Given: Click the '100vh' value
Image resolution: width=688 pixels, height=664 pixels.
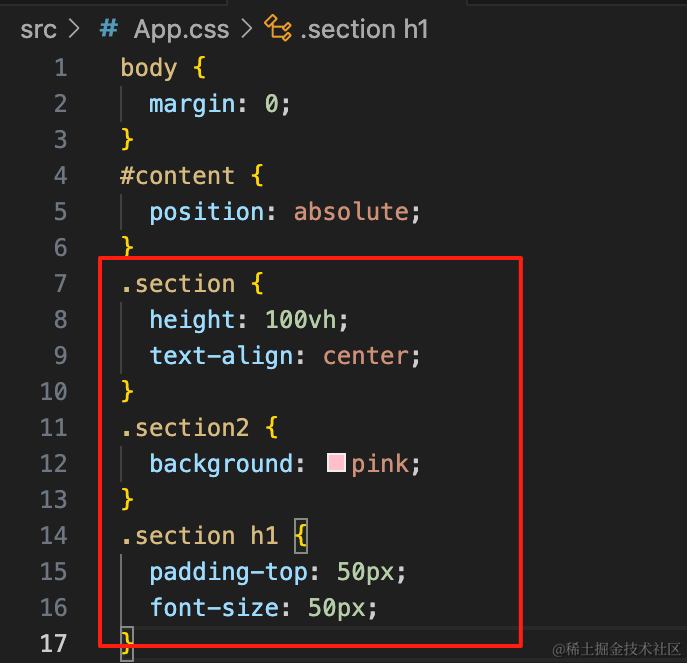Looking at the screenshot, I should pos(301,319).
